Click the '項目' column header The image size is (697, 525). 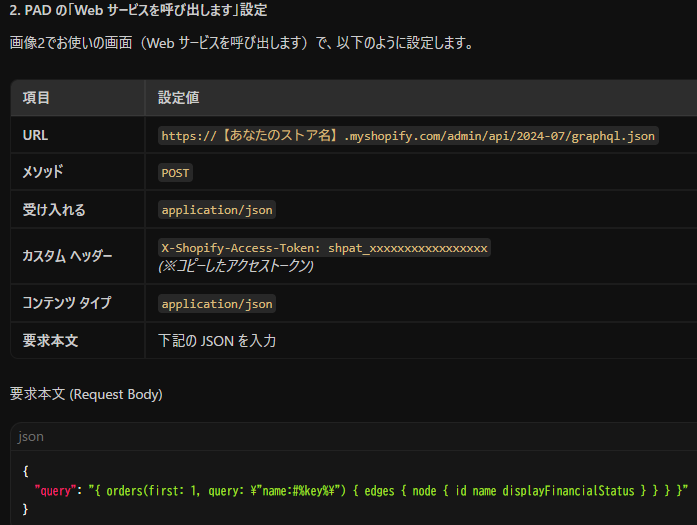point(36,97)
